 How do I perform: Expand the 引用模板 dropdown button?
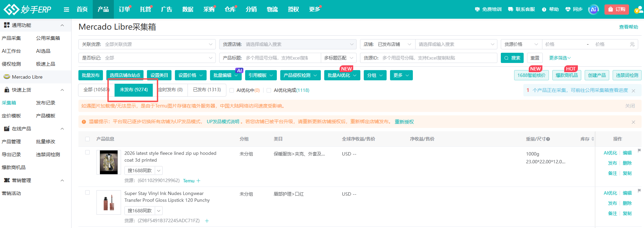click(x=261, y=75)
